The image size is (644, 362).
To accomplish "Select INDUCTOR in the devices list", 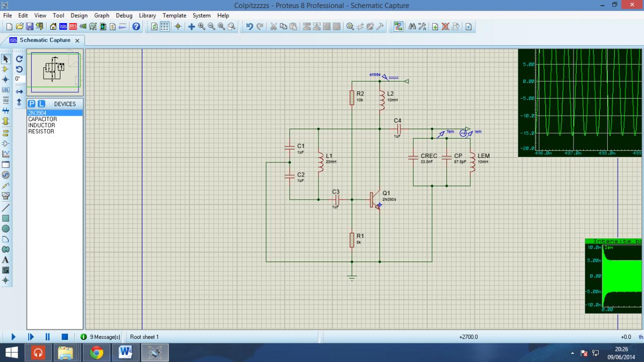I will (x=42, y=125).
